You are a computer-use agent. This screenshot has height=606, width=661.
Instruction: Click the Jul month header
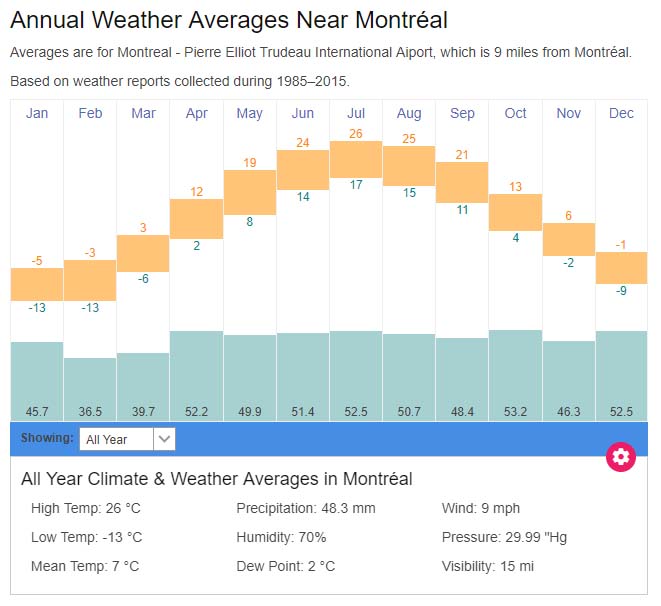(x=356, y=113)
